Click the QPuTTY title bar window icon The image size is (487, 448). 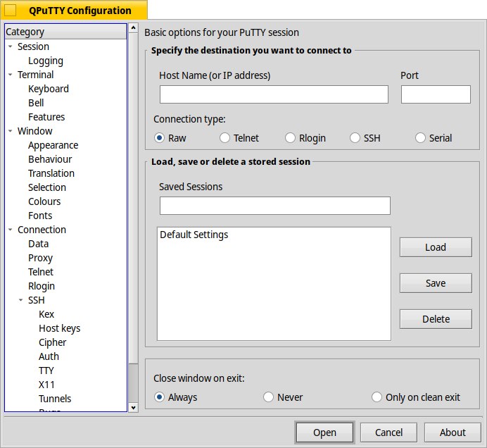coord(11,10)
